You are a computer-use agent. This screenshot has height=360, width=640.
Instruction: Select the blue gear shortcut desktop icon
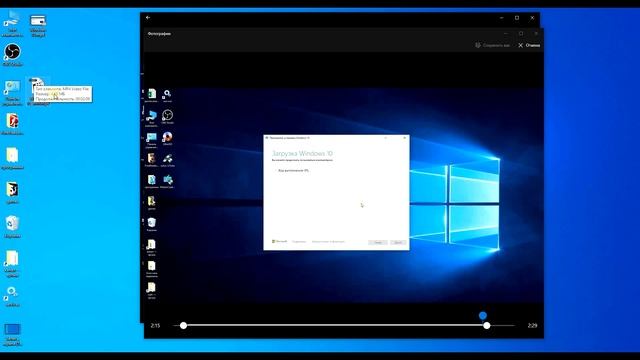[x=12, y=296]
